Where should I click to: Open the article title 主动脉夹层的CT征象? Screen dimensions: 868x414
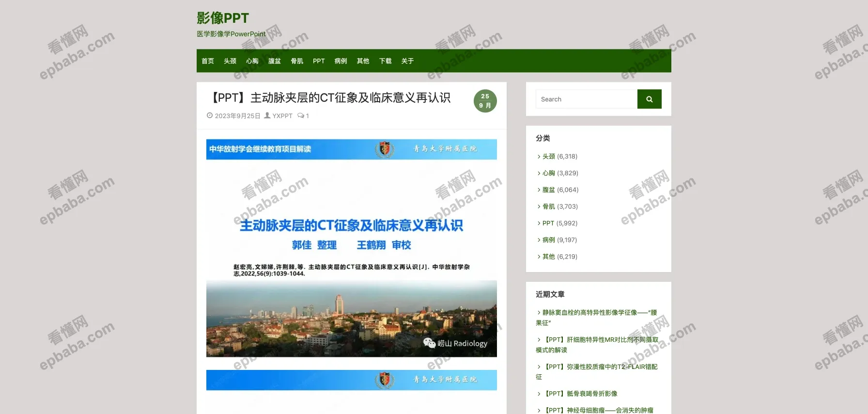tap(329, 98)
